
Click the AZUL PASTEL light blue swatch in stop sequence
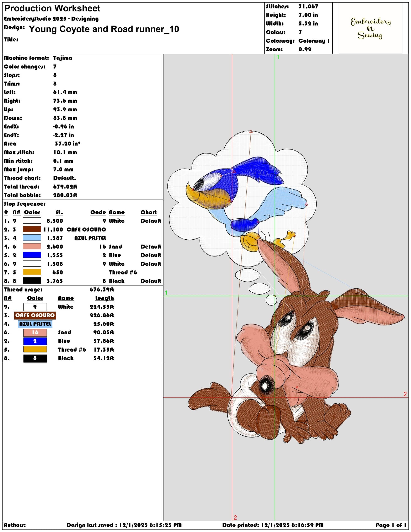pos(32,238)
